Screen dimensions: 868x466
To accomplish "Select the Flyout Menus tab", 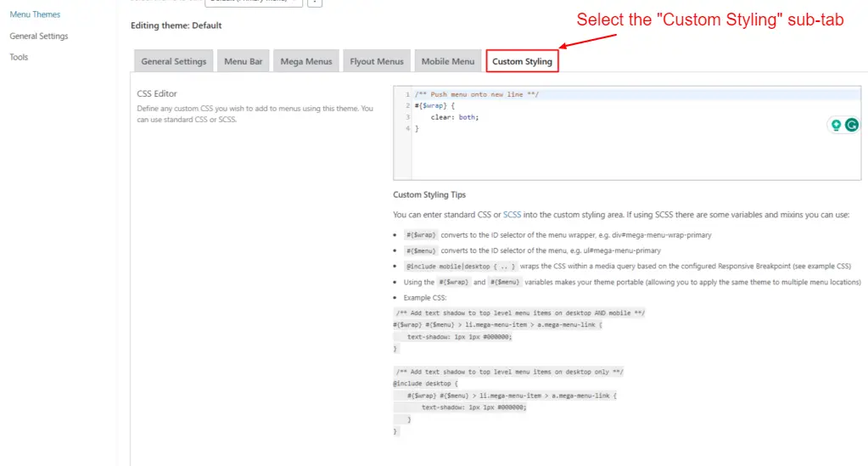I will (x=376, y=61).
